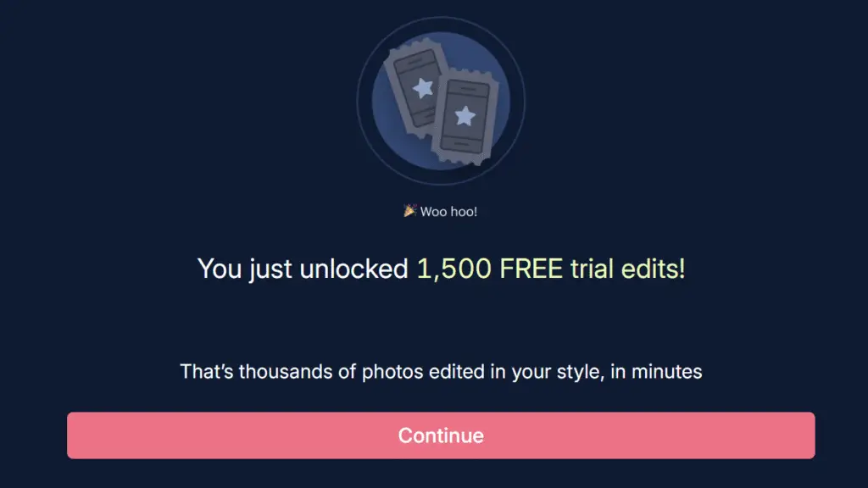The width and height of the screenshot is (868, 488).
Task: Click the green word 'FREE'
Action: [x=531, y=269]
